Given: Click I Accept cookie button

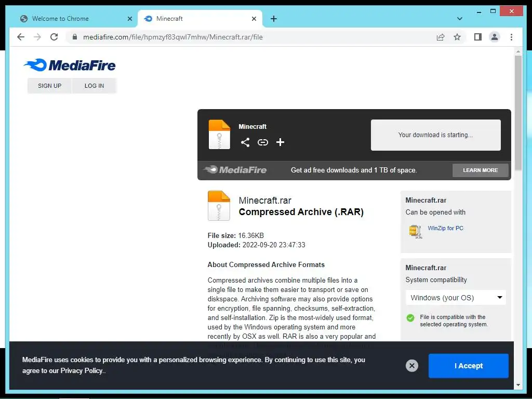Looking at the screenshot, I should 469,366.
